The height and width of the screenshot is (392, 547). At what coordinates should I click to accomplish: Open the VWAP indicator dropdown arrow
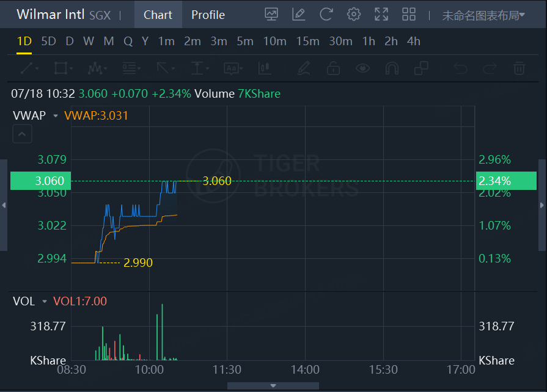coord(56,115)
